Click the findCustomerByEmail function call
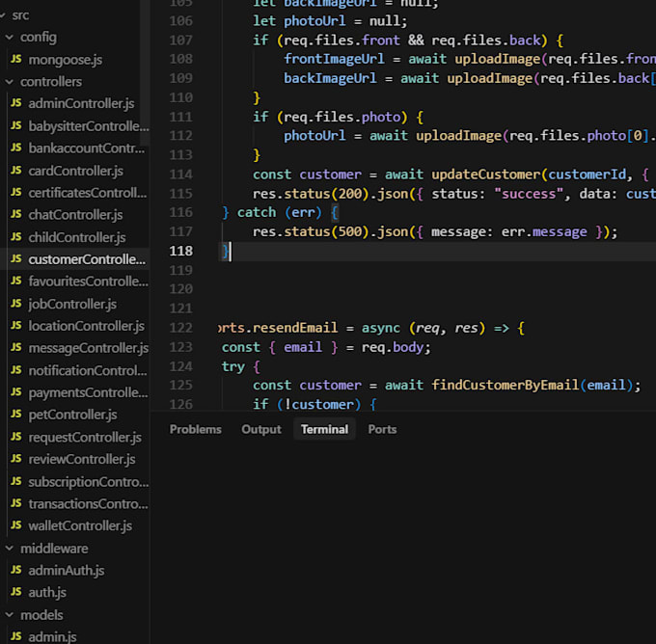 click(x=505, y=385)
